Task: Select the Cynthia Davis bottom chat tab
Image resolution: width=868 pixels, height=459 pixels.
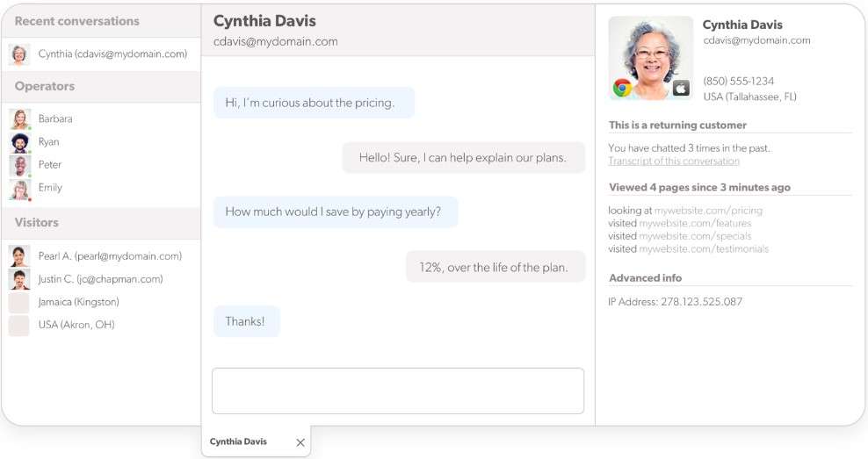Action: (x=238, y=441)
